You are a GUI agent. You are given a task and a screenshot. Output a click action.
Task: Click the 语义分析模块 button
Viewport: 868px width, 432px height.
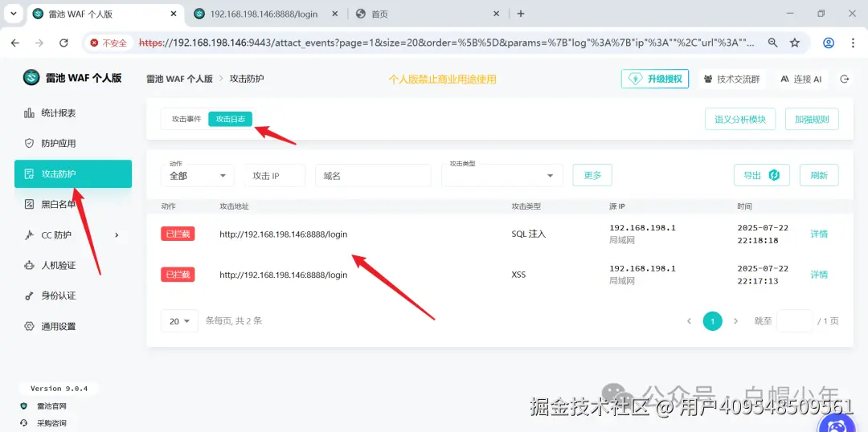pos(740,119)
